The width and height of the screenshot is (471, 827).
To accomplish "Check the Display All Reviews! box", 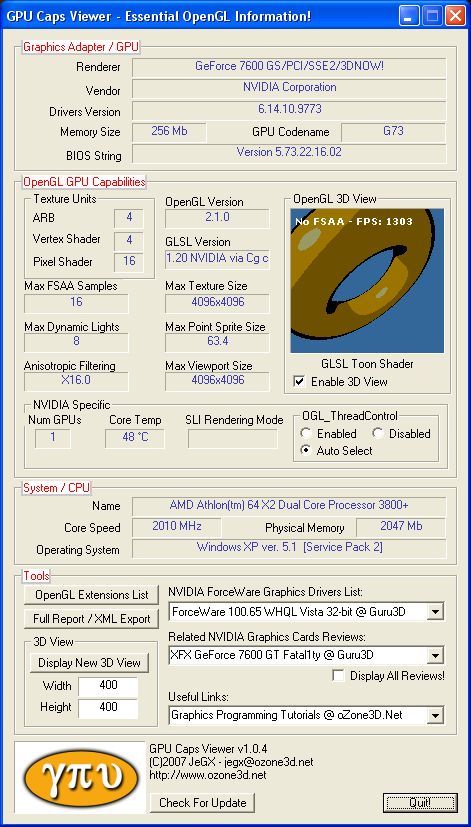I will click(x=339, y=675).
